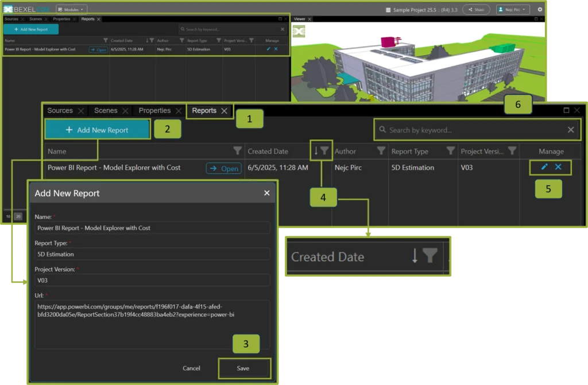This screenshot has height=385, width=588.
Task: Click the Created Date sort arrow in enlarged panel
Action: [316, 151]
